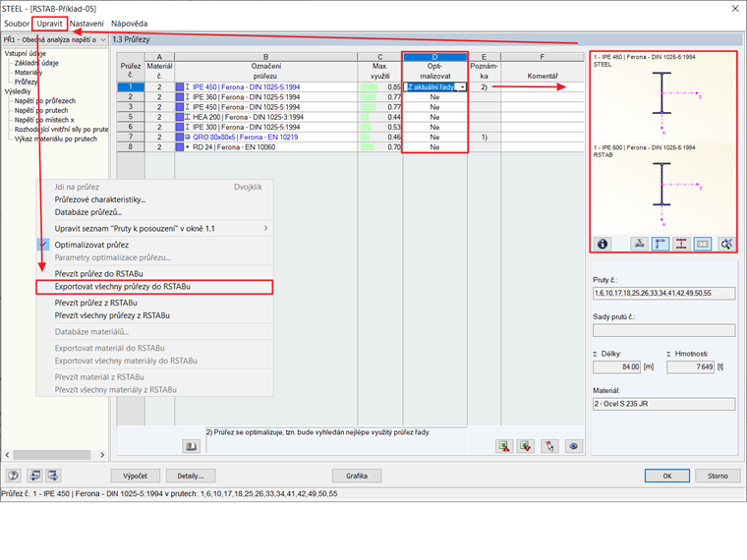
Task: Click the section axes display icon
Action: pyautogui.click(x=639, y=244)
